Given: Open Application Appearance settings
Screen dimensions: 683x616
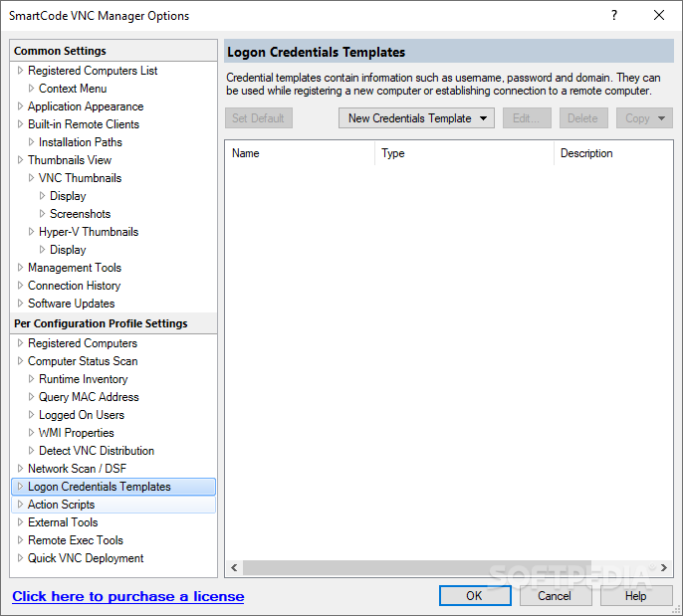Looking at the screenshot, I should tap(86, 106).
